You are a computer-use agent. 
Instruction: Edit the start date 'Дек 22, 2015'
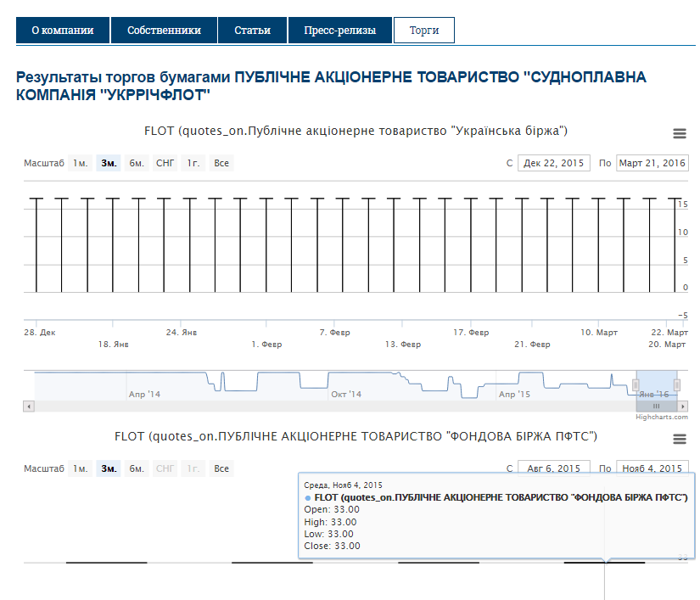[553, 163]
